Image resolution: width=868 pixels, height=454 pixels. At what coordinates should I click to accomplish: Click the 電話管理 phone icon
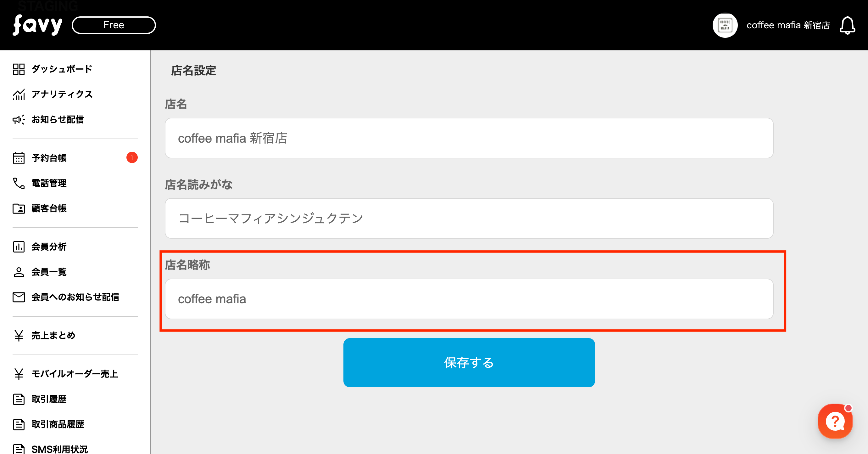[x=19, y=183]
